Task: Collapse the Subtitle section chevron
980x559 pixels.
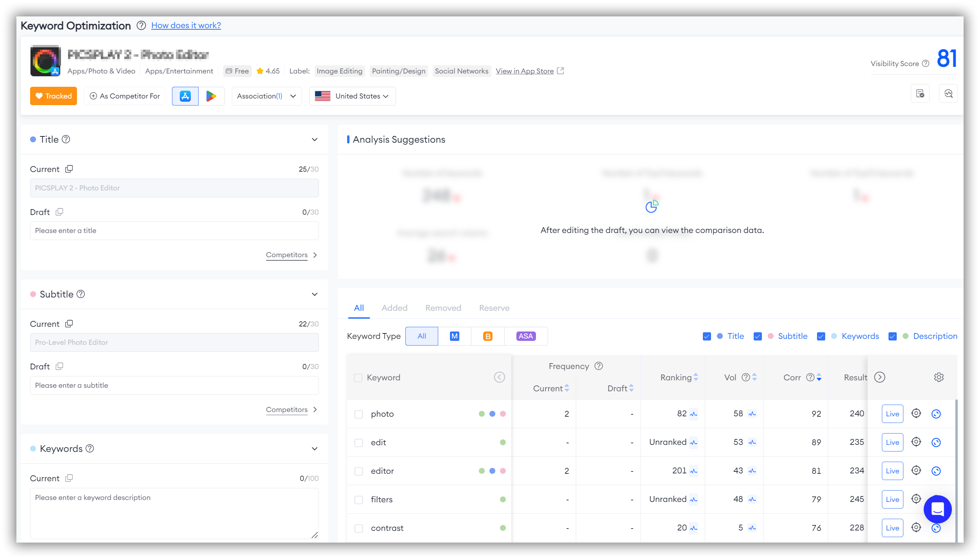Action: point(315,294)
